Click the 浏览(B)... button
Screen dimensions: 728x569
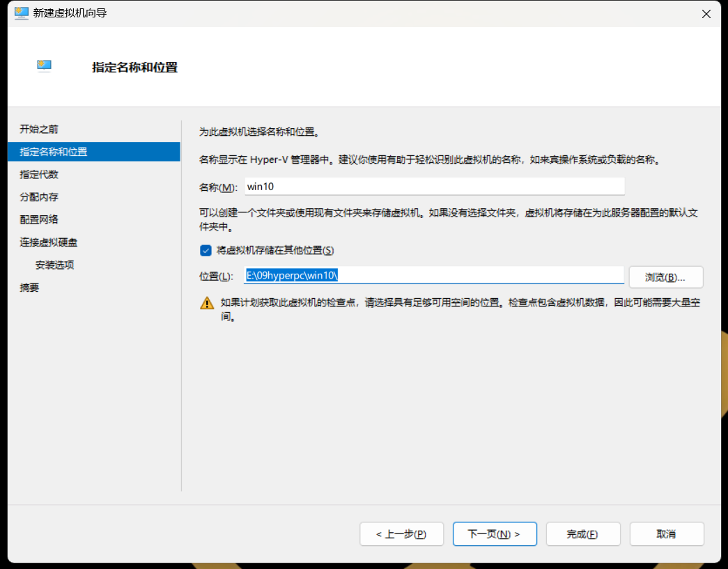tap(666, 277)
